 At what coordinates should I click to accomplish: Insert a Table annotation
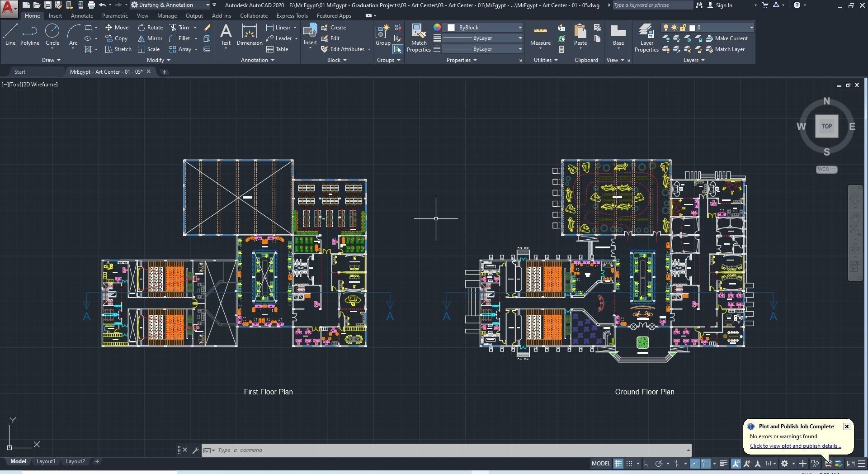[277, 49]
